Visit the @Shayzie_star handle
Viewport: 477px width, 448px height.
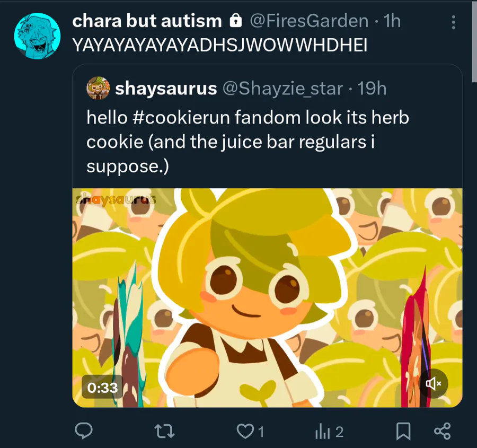(x=282, y=89)
